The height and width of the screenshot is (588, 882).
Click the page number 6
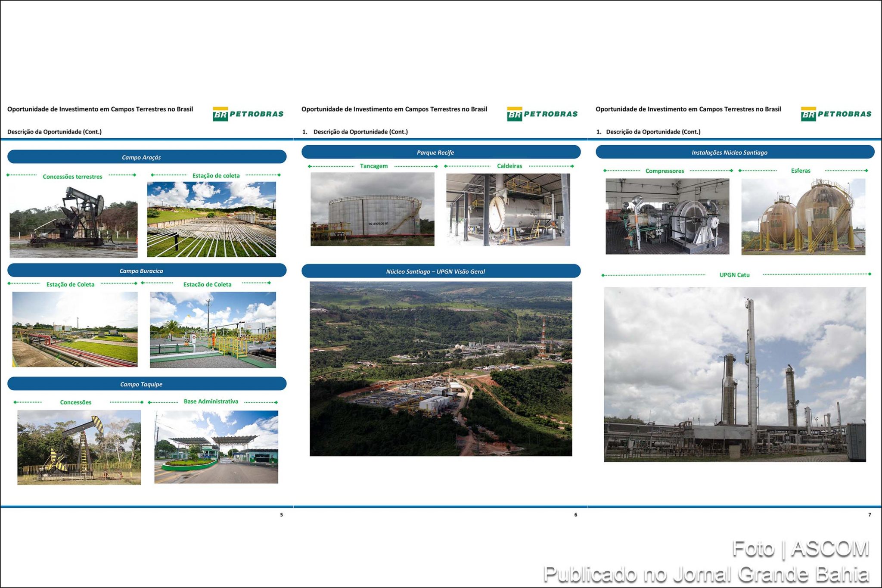point(576,515)
